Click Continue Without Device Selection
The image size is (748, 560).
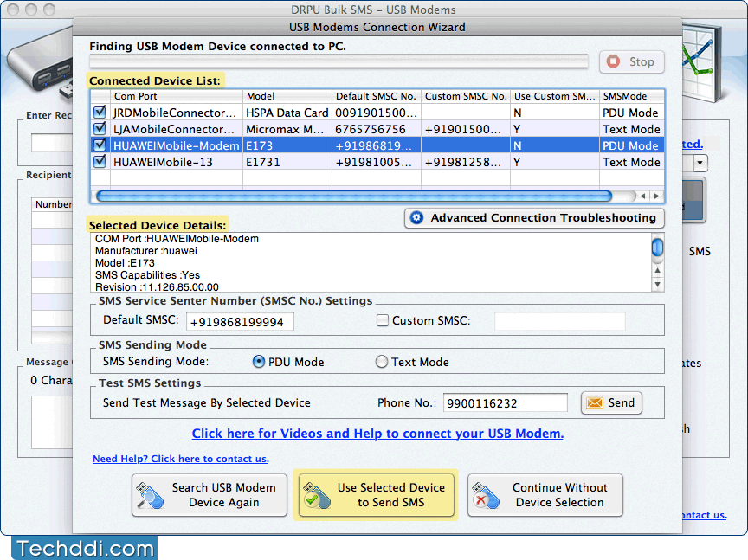tap(545, 495)
